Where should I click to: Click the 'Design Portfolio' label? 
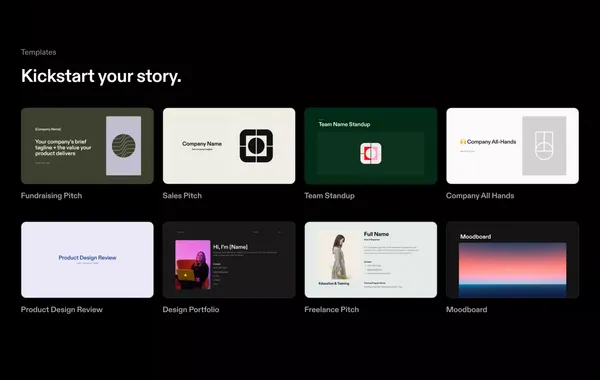click(x=191, y=310)
